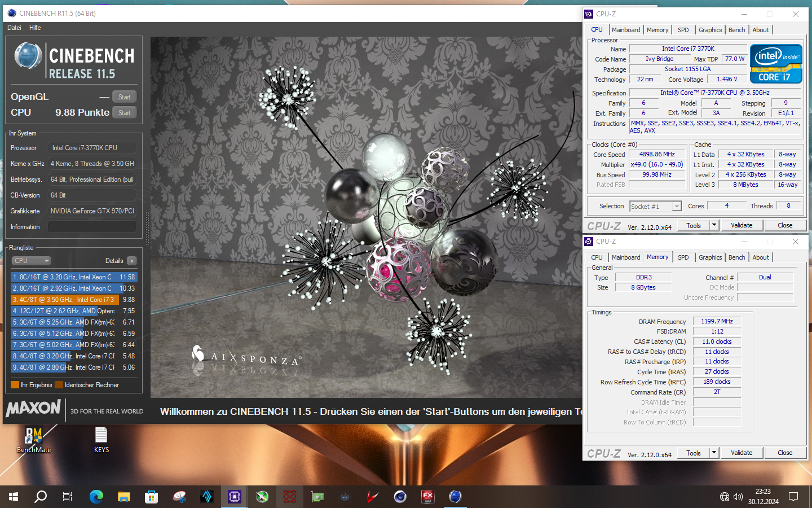Open the grey Cinema 4D sphere taskbar icon
Screen dimensions: 812x508
[400, 497]
